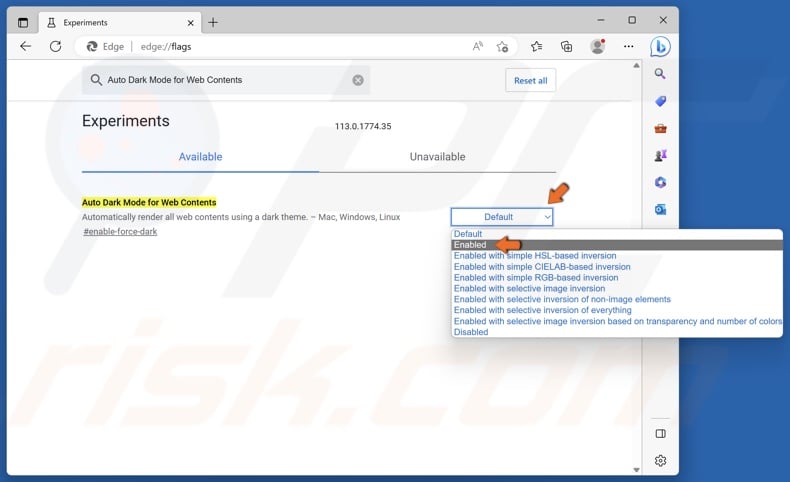Open the Bing chat sidebar icon

[660, 46]
